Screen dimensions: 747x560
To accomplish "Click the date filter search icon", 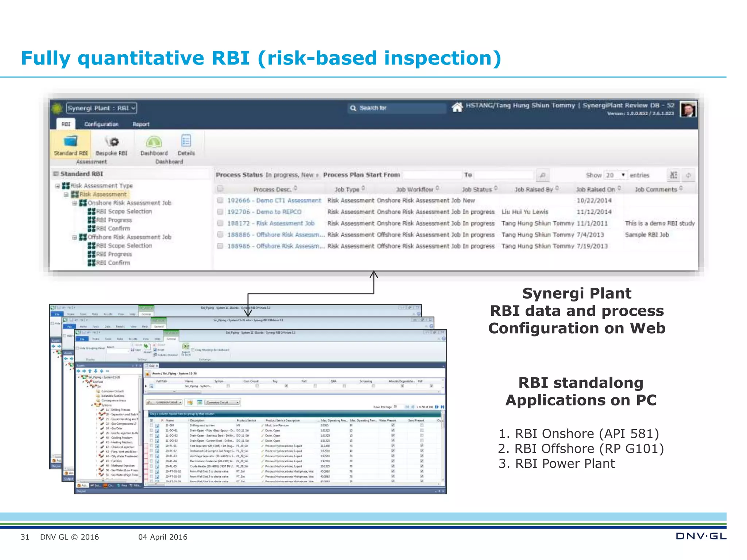I will (542, 175).
